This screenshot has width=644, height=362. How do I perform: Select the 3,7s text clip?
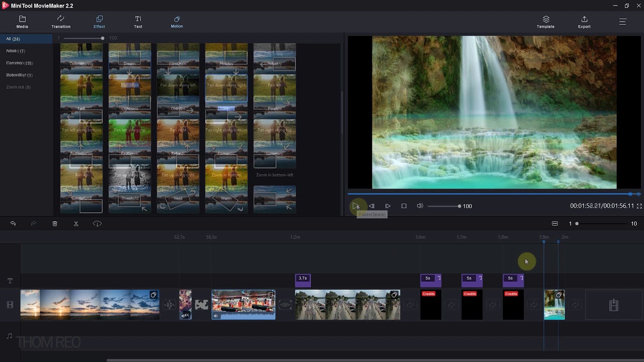click(303, 281)
